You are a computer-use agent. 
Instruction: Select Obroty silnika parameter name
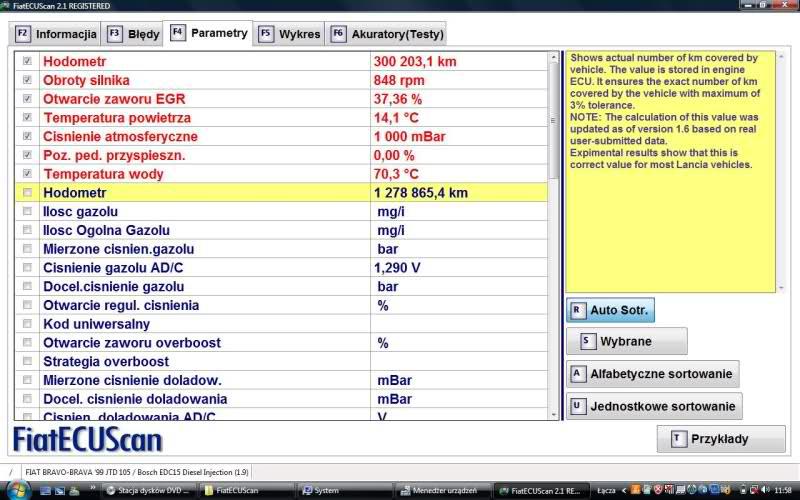point(86,80)
